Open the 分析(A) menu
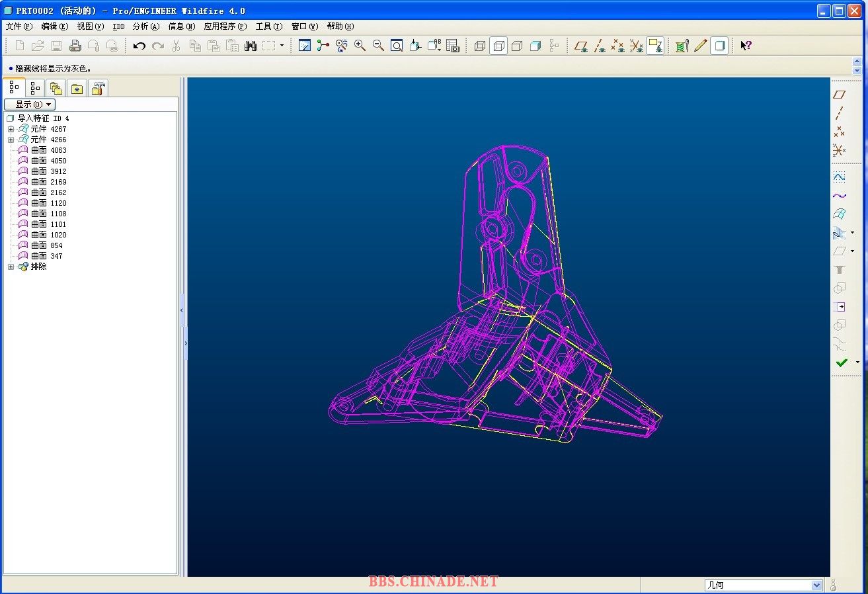This screenshot has height=594, width=868. (145, 26)
